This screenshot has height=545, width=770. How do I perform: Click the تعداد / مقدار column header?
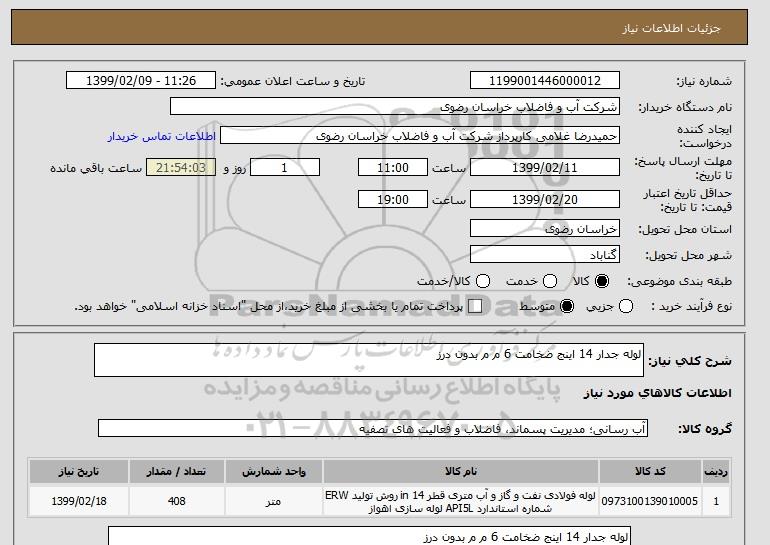(x=176, y=471)
